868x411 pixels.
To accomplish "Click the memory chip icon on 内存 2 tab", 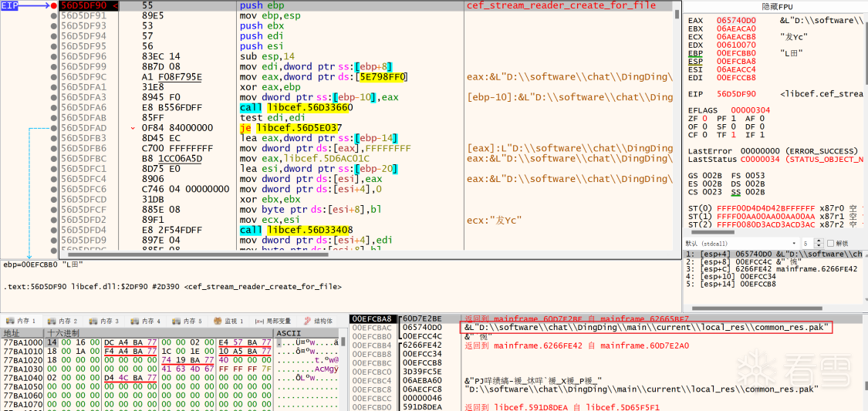I will click(52, 321).
